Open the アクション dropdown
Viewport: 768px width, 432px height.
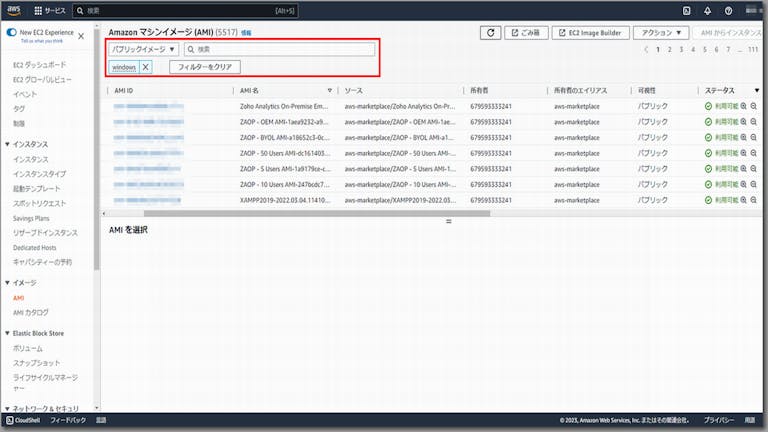point(661,33)
